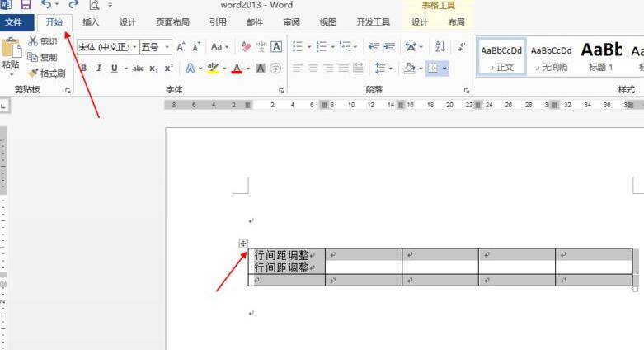
Task: Click the table move handle icon
Action: click(243, 244)
